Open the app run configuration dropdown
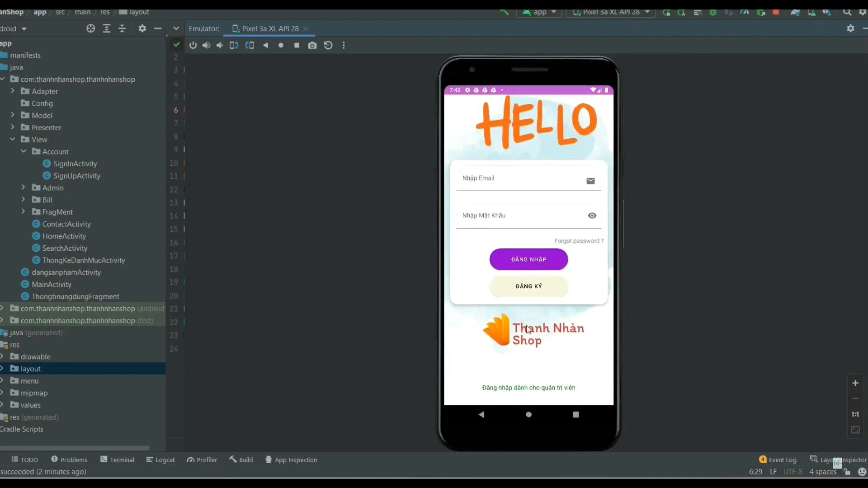This screenshot has height=488, width=868. 539,12
